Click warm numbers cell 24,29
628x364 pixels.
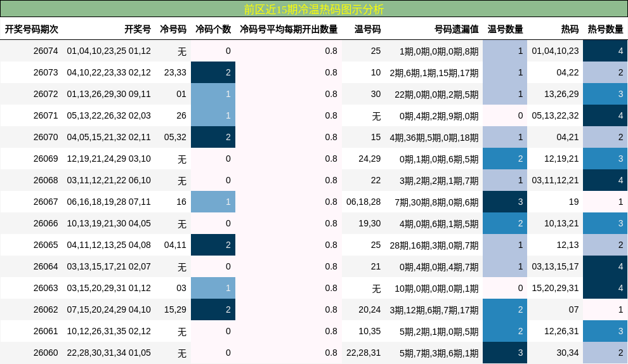pyautogui.click(x=369, y=159)
